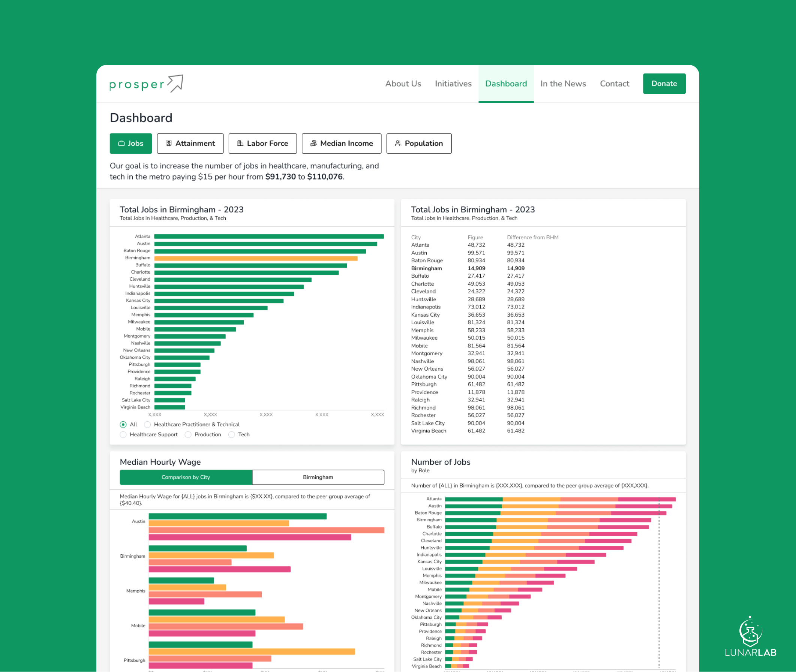This screenshot has height=672, width=796.
Task: Click the Virginia Beach row in table
Action: pyautogui.click(x=468, y=431)
